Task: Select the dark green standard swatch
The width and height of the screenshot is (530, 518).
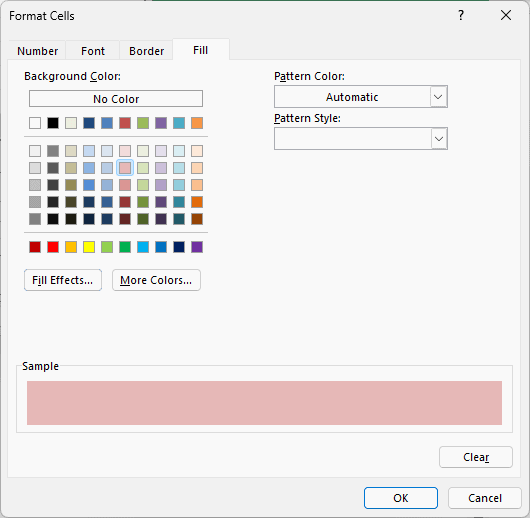Action: pyautogui.click(x=125, y=247)
